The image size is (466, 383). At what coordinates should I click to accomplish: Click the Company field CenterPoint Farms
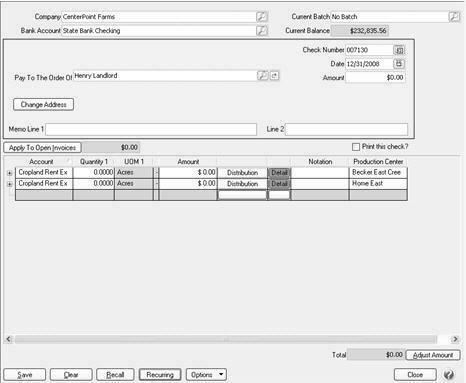(159, 17)
